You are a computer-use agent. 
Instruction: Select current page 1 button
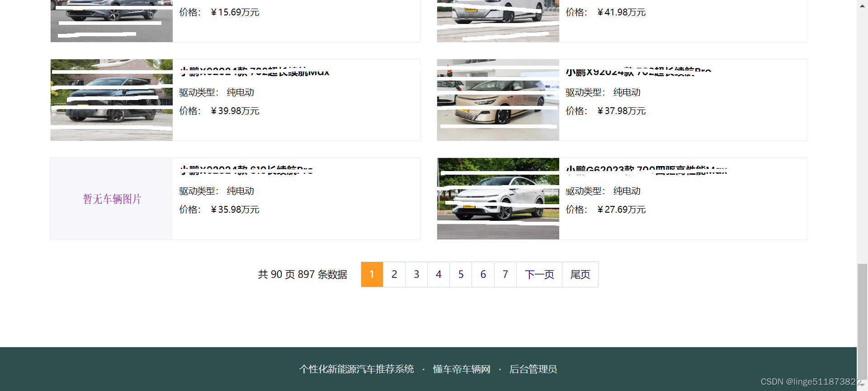(x=372, y=274)
